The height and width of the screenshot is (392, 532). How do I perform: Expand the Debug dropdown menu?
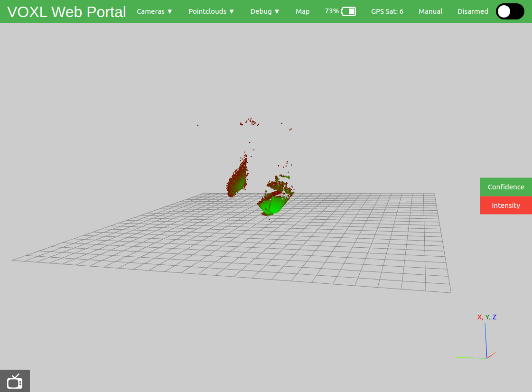pos(265,11)
